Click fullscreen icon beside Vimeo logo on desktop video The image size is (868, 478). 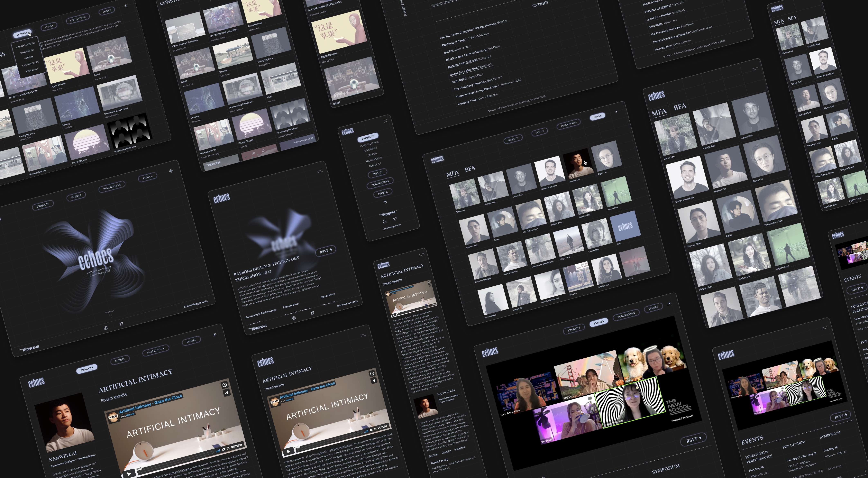[x=228, y=448]
